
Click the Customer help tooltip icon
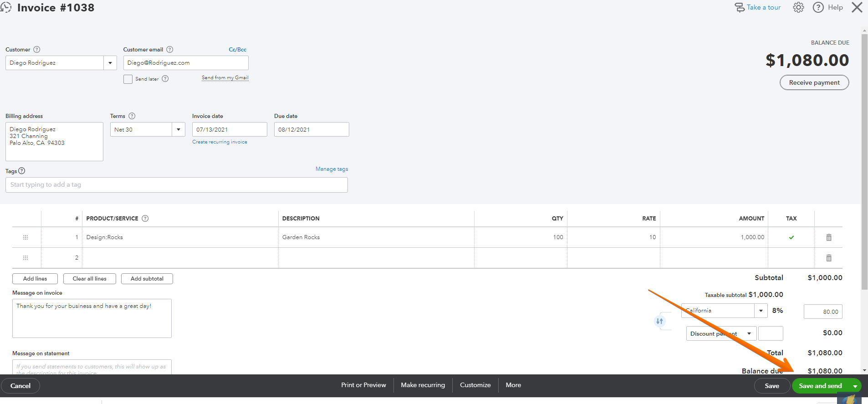click(x=37, y=50)
